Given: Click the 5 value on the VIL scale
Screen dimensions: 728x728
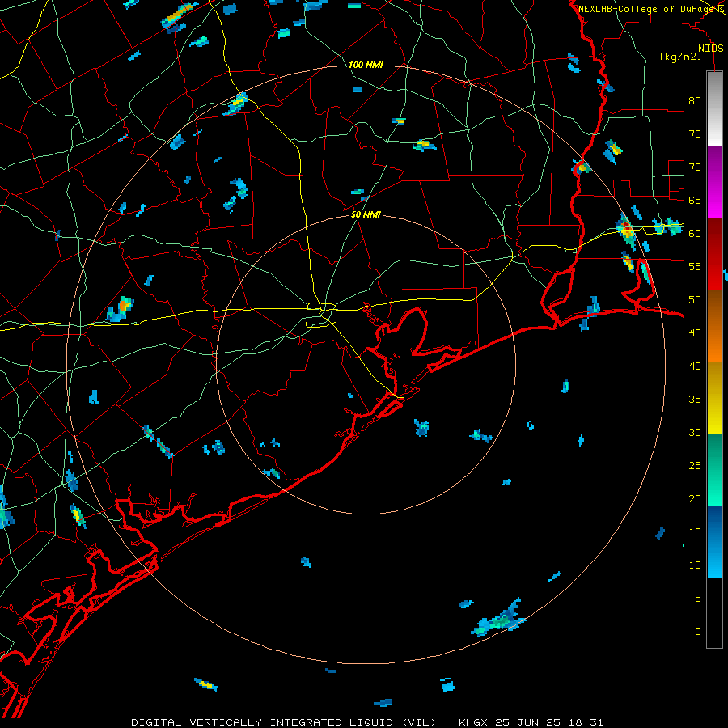Looking at the screenshot, I should pos(698,599).
